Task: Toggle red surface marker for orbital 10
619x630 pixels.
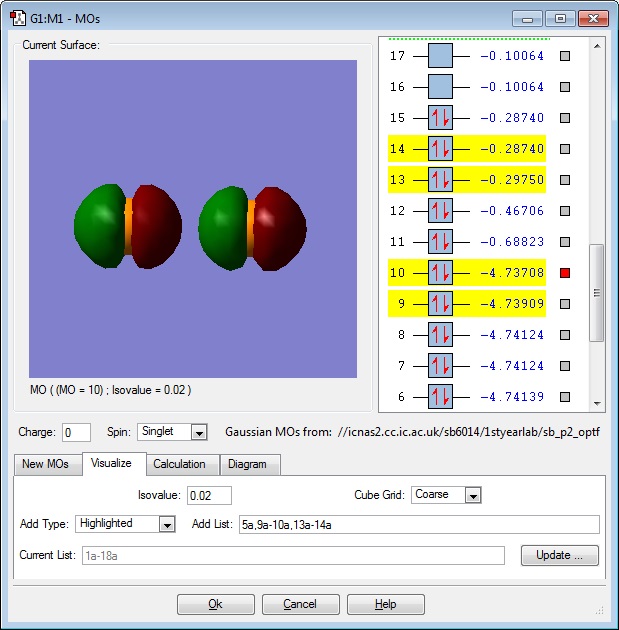Action: coord(565,273)
